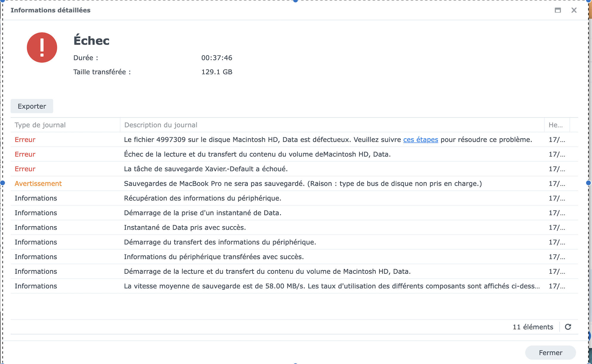The image size is (592, 364).
Task: Sort by Description du journal column
Action: click(x=161, y=125)
